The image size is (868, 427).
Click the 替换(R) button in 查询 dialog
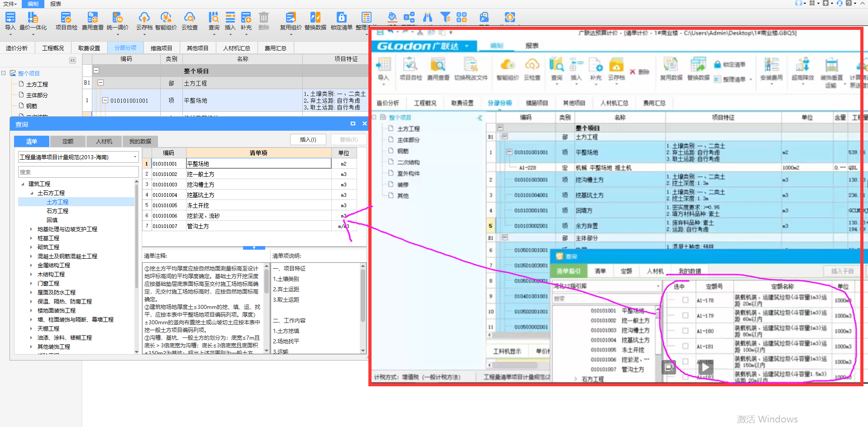(349, 139)
